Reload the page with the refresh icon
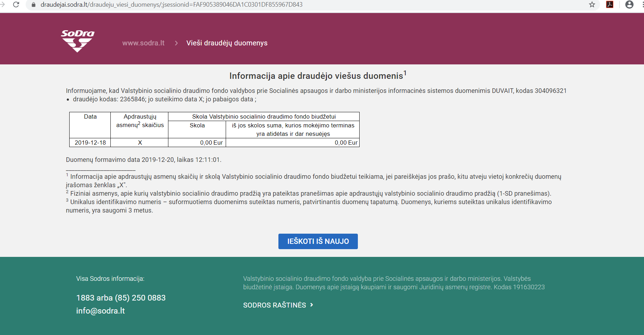This screenshot has width=644, height=335. (x=16, y=5)
